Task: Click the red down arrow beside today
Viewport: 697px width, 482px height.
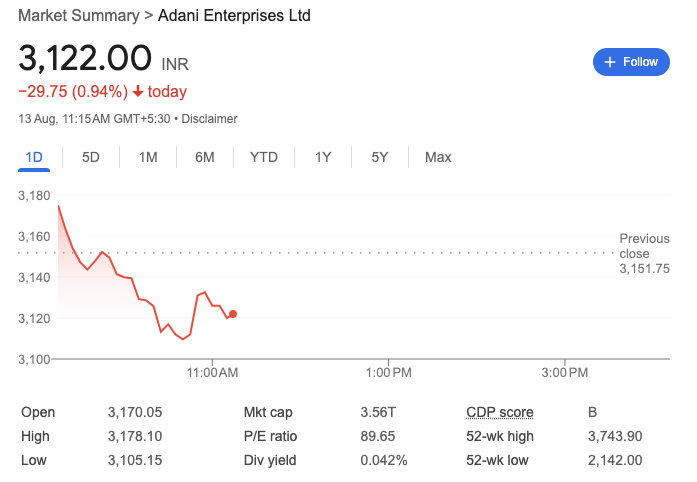Action: click(x=137, y=92)
